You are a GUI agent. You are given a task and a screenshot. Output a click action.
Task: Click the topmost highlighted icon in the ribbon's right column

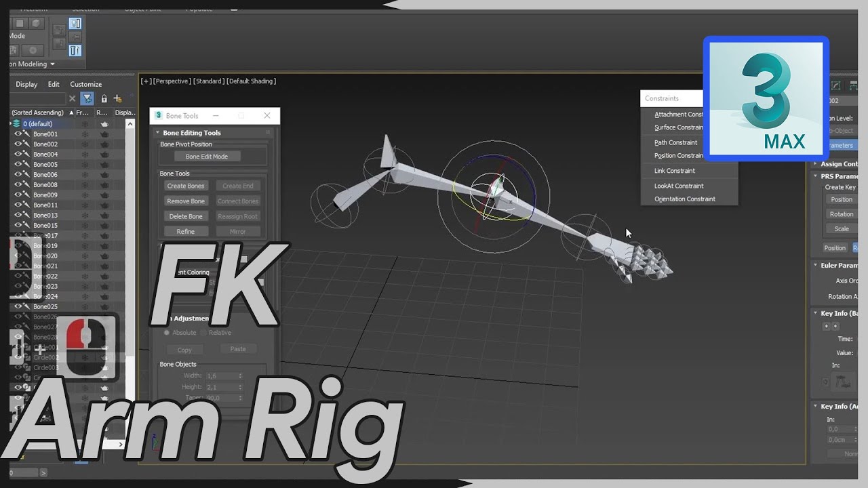[x=75, y=24]
